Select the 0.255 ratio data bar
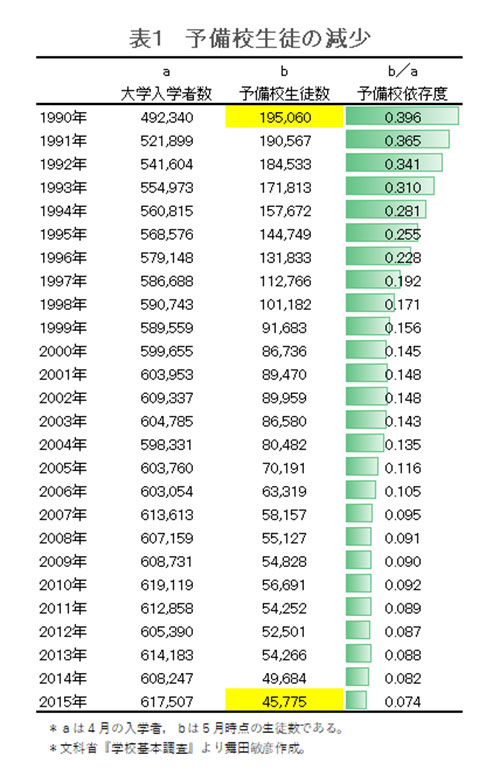 (x=382, y=234)
